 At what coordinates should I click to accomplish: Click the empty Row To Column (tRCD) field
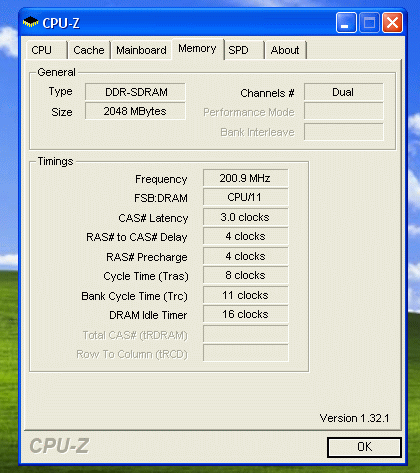point(246,353)
